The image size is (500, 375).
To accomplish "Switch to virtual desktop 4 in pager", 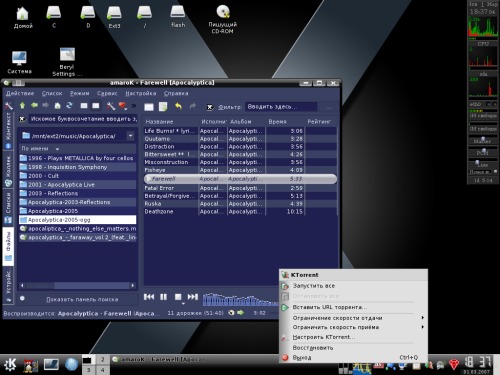I will (103, 370).
